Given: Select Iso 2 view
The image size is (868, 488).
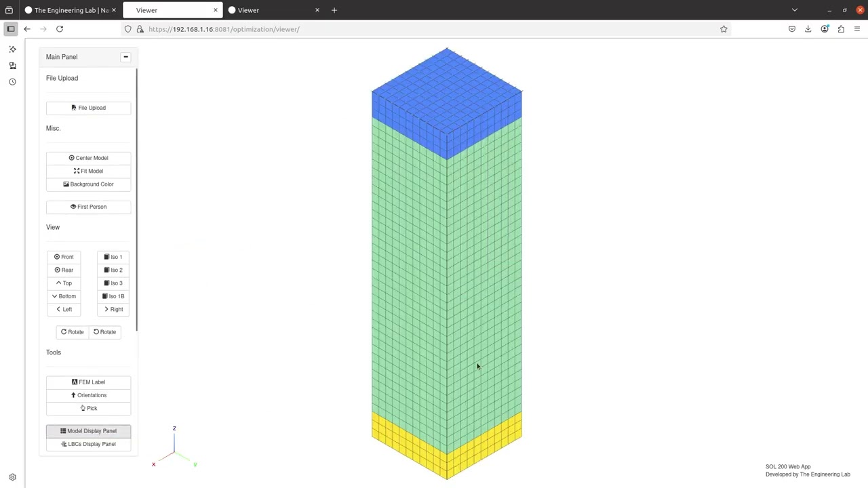Looking at the screenshot, I should click(x=113, y=270).
